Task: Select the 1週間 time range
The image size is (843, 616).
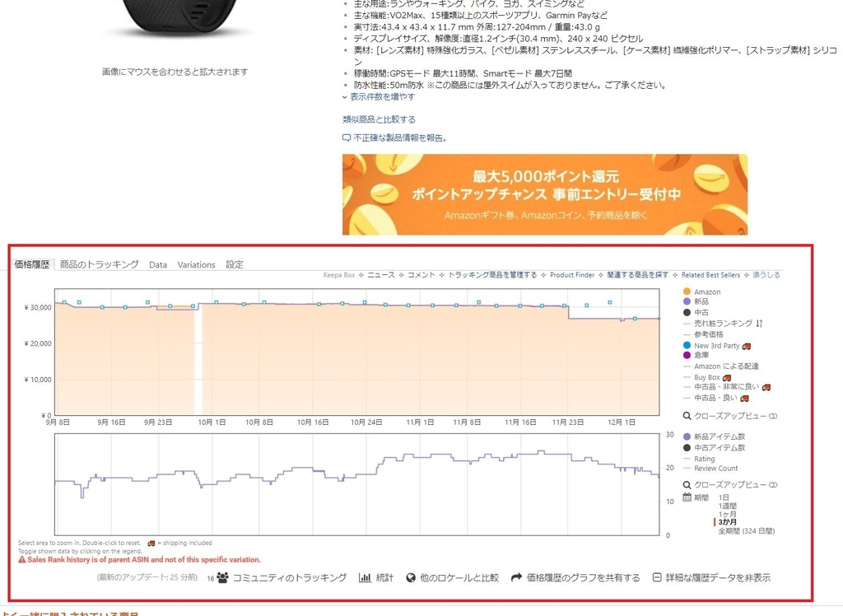Action: (728, 506)
